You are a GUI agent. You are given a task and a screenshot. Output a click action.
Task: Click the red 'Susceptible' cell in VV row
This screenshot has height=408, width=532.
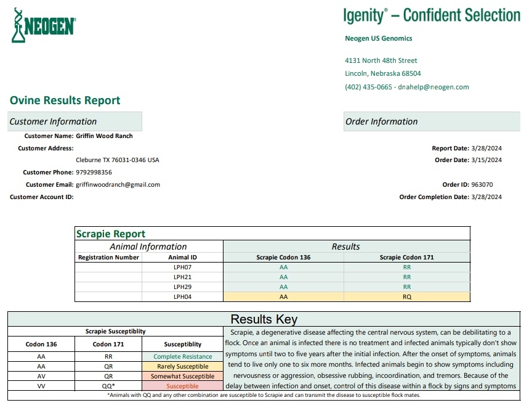pyautogui.click(x=182, y=386)
